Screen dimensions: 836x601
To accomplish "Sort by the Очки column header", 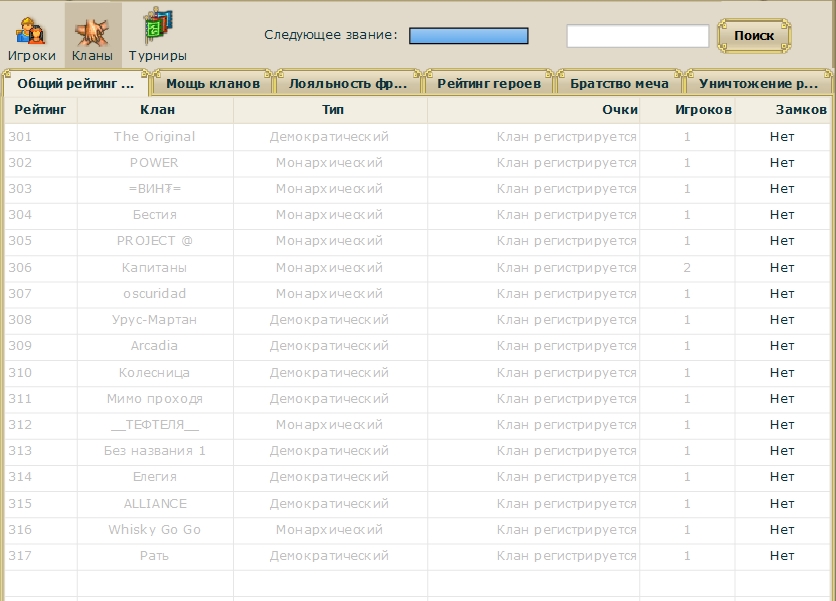I will 533,110.
